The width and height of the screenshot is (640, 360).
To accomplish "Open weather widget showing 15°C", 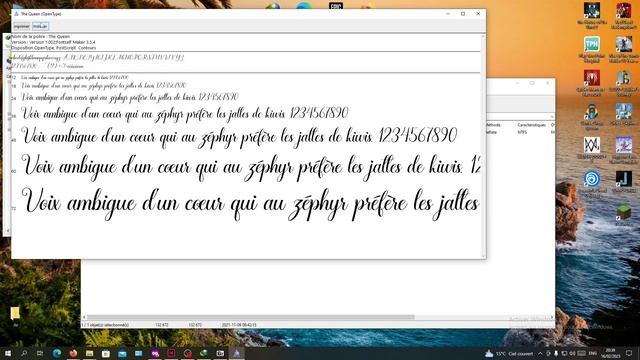I will [x=509, y=353].
